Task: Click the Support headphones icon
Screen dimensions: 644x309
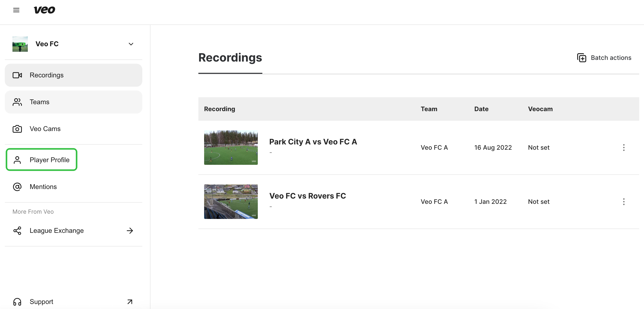Action: (x=17, y=302)
